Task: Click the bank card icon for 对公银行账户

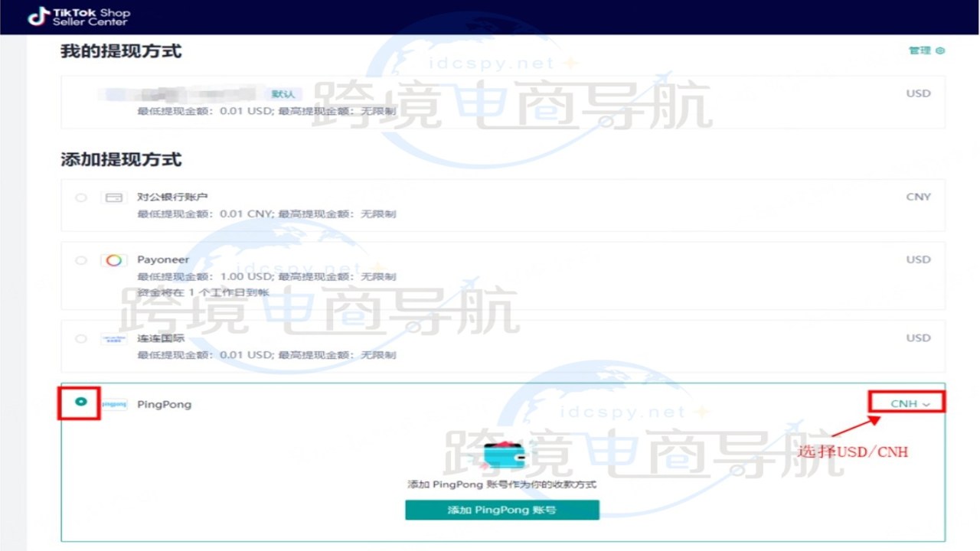Action: (114, 197)
